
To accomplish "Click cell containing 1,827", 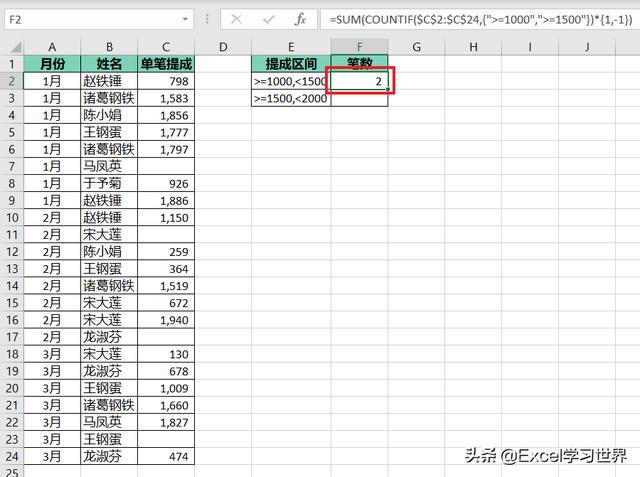I will pyautogui.click(x=166, y=422).
